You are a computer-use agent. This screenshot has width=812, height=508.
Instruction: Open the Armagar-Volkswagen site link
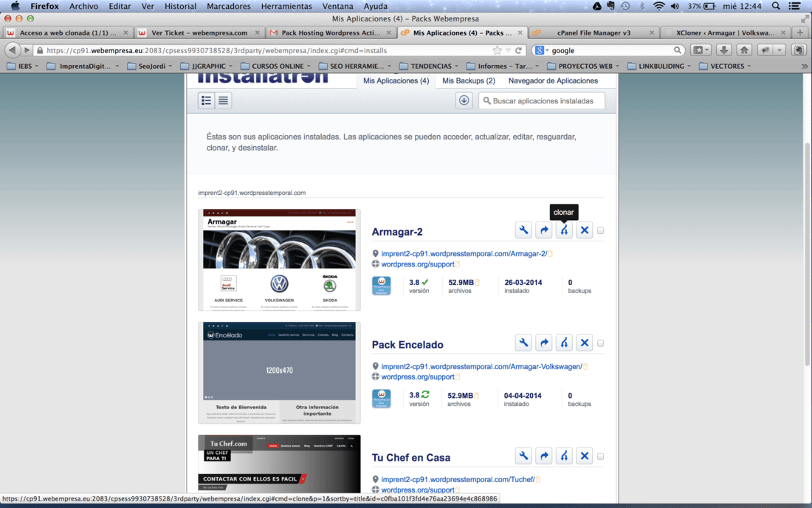481,367
